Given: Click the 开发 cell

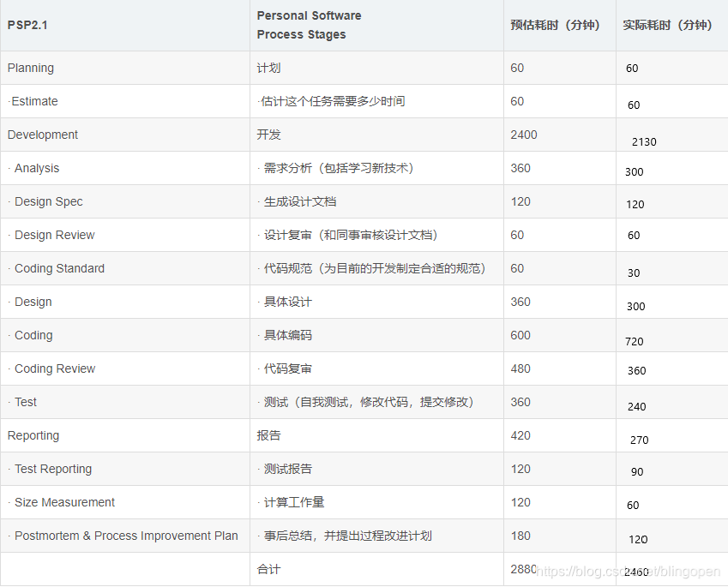Looking at the screenshot, I should coord(269,135).
